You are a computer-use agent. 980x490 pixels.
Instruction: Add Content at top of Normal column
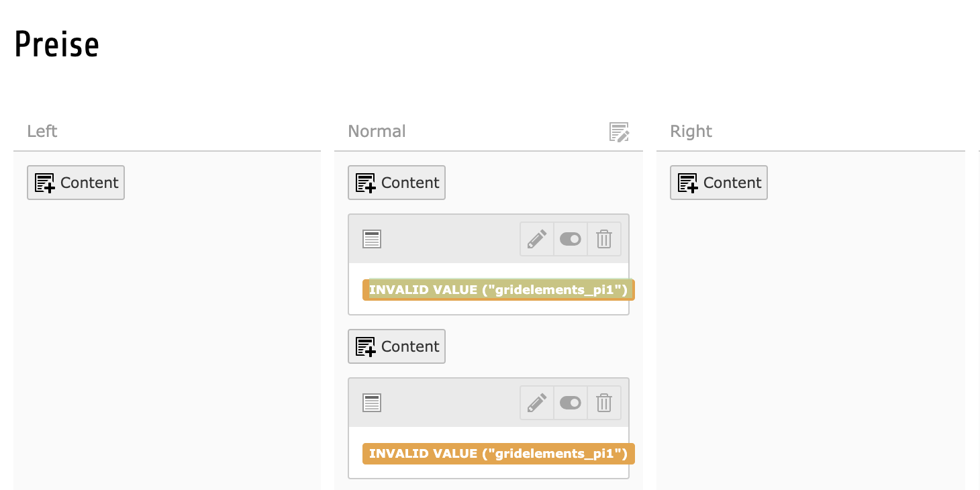(x=397, y=183)
